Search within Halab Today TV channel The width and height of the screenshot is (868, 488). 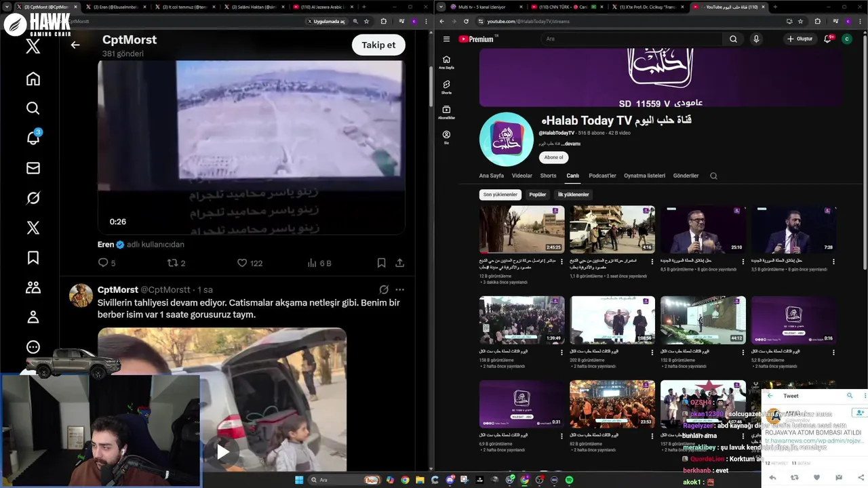click(713, 176)
